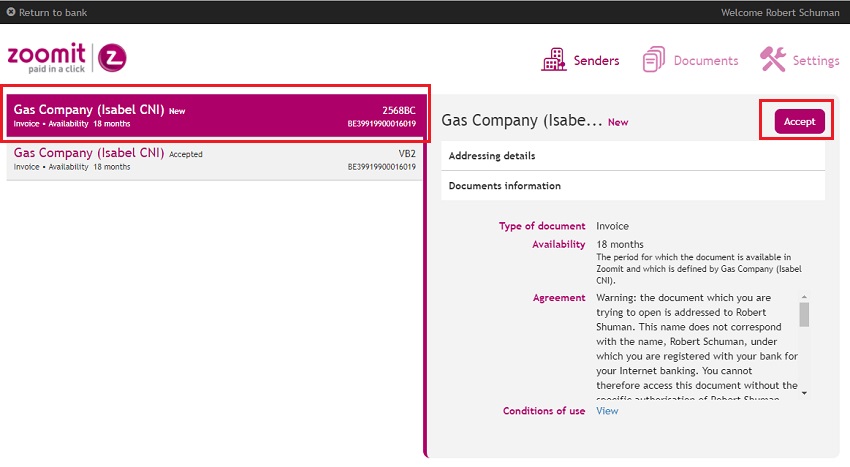Click the Agreement warning text
850x467 pixels.
[697, 347]
